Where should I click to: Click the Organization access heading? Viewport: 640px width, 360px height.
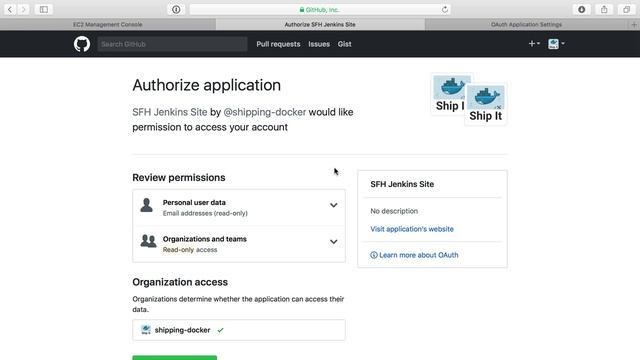(180, 282)
